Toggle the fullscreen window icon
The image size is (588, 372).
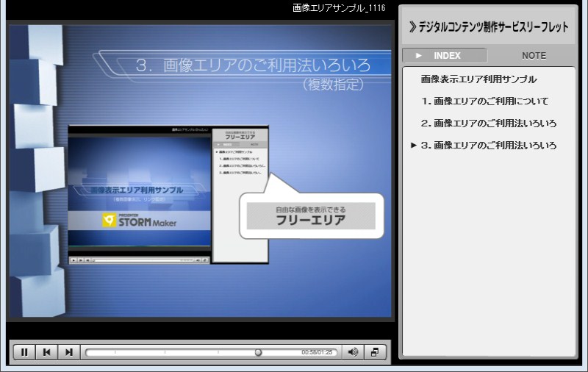coord(374,352)
